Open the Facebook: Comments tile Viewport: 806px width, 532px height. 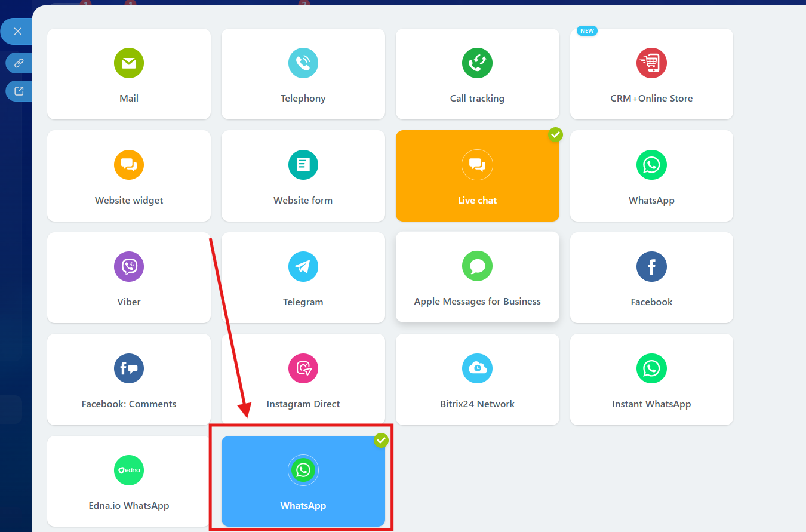129,379
